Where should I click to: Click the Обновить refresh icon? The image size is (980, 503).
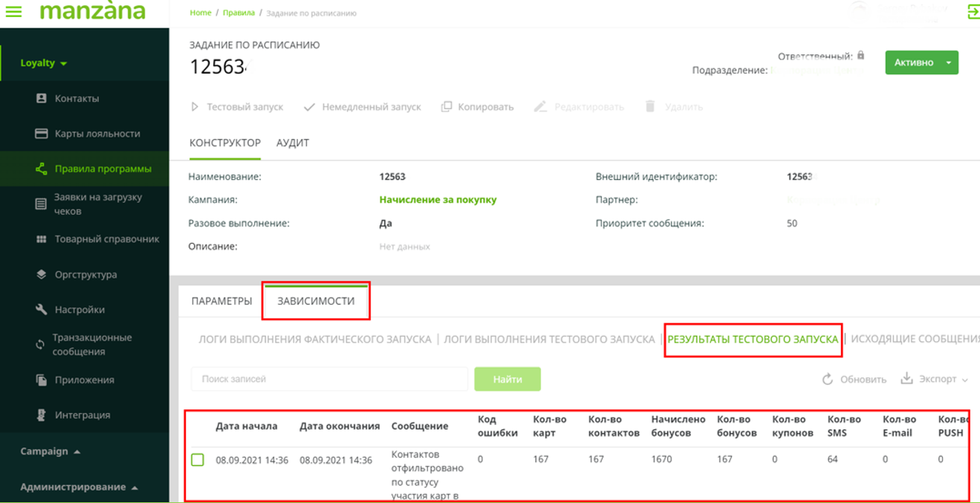click(828, 379)
